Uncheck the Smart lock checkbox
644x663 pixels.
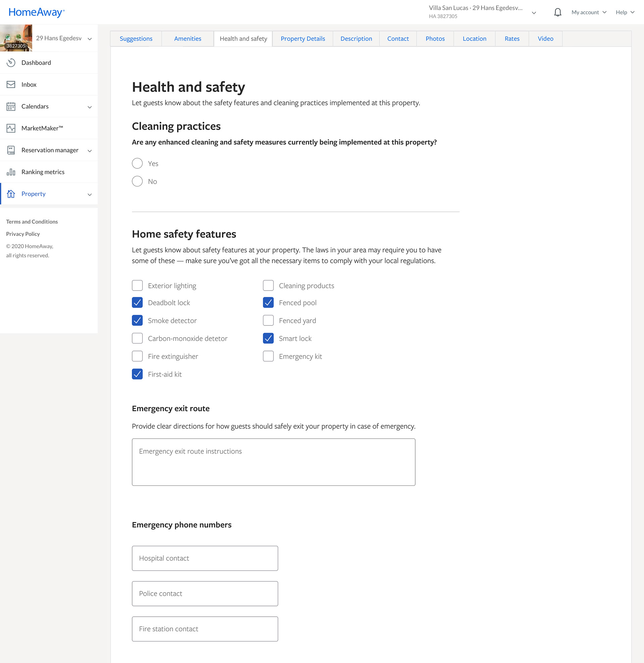pos(268,338)
